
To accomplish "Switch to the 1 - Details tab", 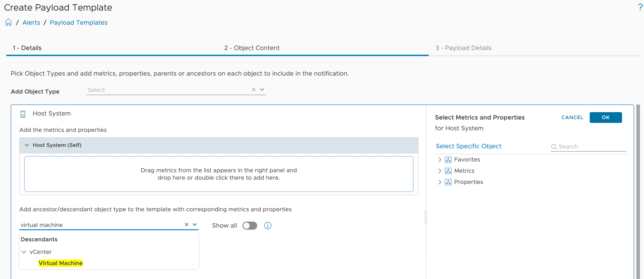I will (x=27, y=48).
